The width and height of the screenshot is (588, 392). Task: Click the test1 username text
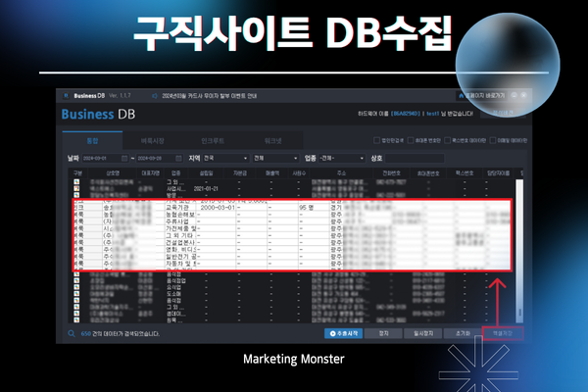pos(432,114)
